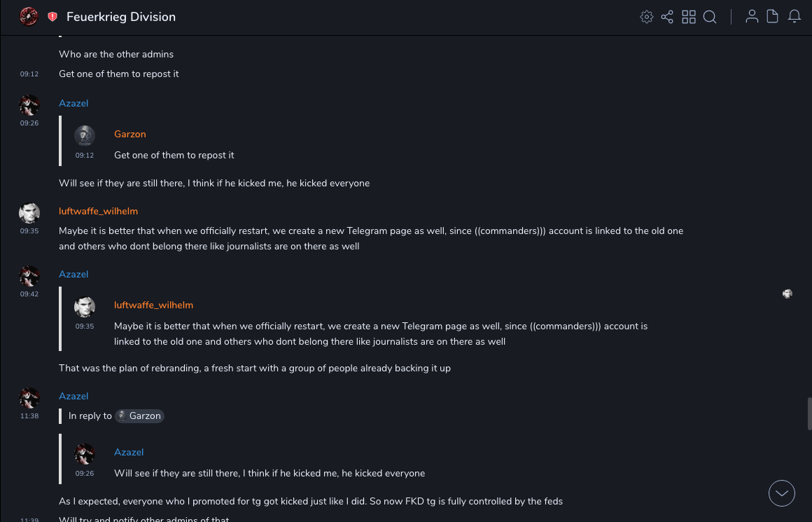
Task: Click the Garzon mention pill
Action: click(x=139, y=415)
